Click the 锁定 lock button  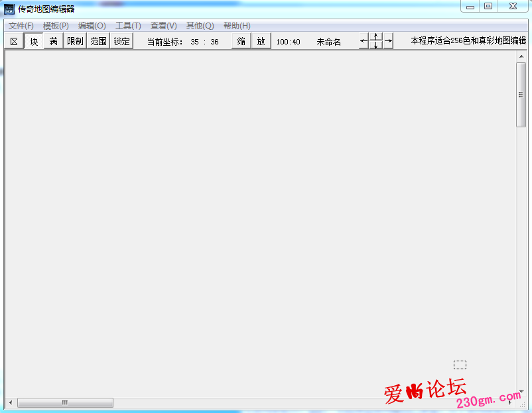pos(121,41)
